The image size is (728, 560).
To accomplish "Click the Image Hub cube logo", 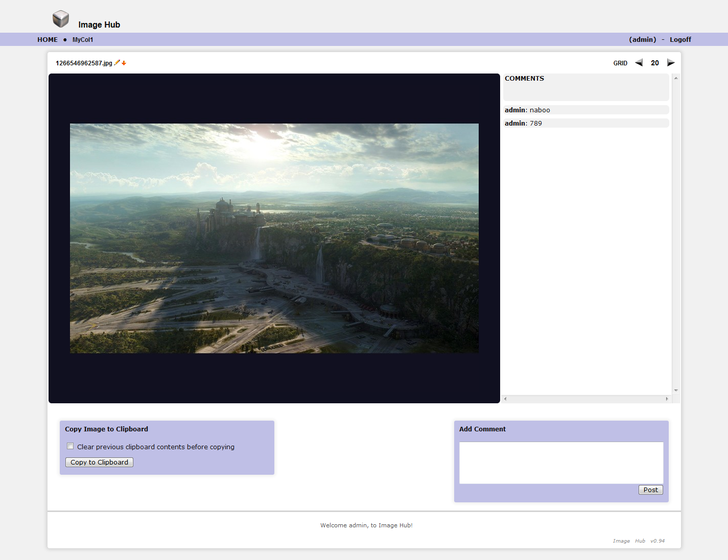I will pos(61,19).
